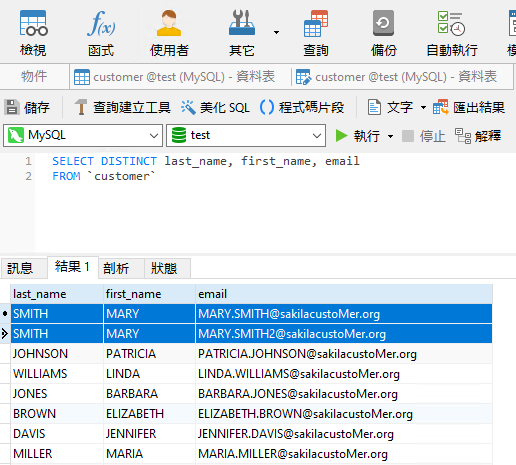516x465 pixels.
Task: Switch to the 結果 1 tab
Action: [73, 267]
